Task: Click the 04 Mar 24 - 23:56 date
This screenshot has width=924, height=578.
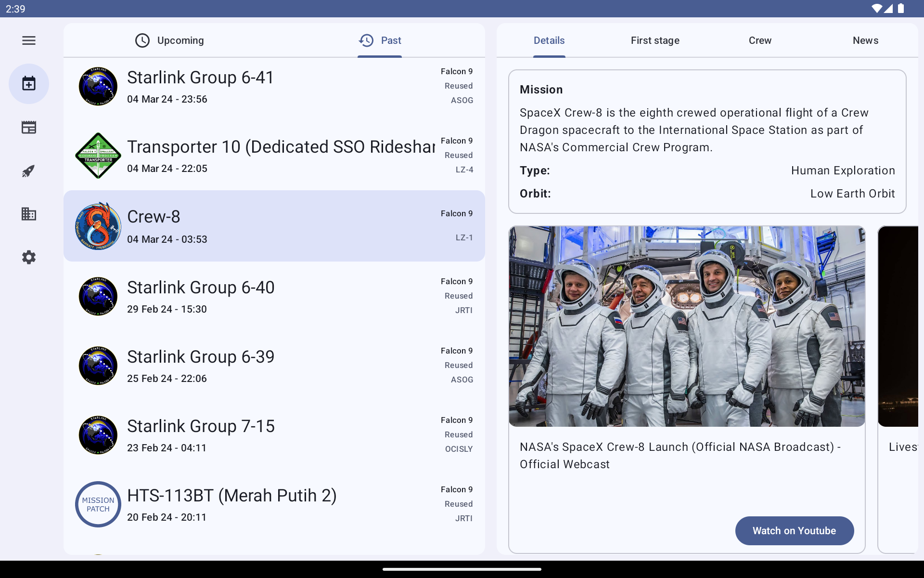Action: [x=167, y=99]
